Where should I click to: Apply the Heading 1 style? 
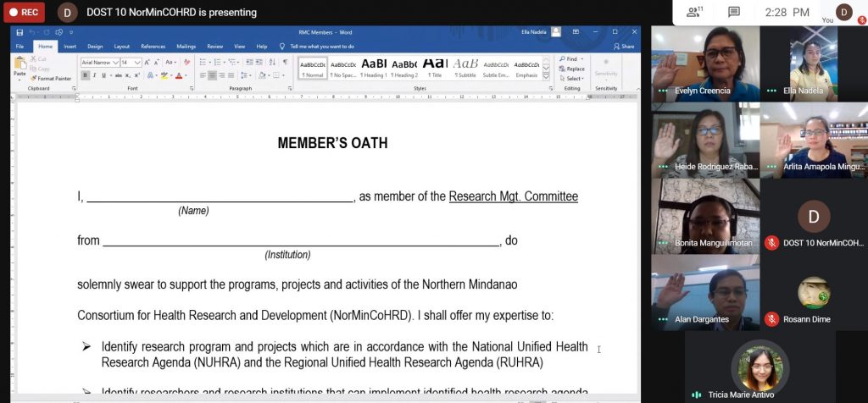click(374, 68)
